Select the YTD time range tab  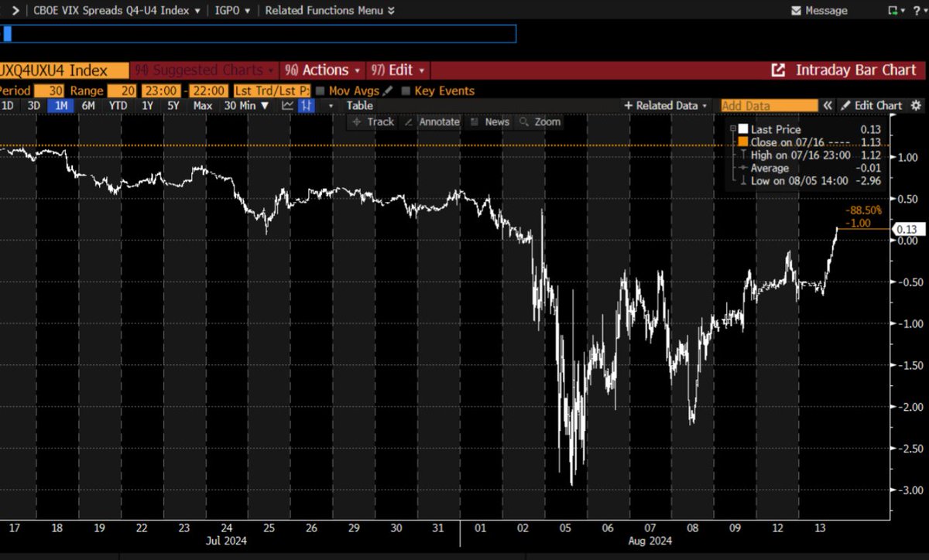click(118, 105)
